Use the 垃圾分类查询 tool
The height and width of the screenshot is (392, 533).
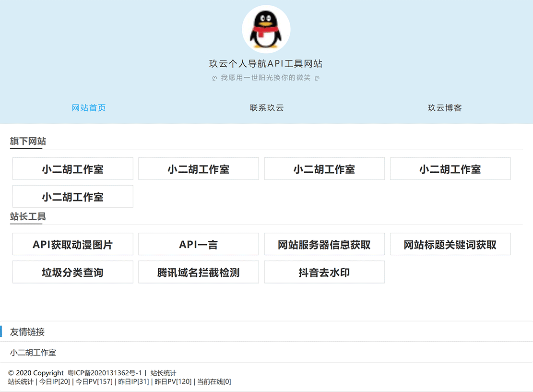[72, 272]
